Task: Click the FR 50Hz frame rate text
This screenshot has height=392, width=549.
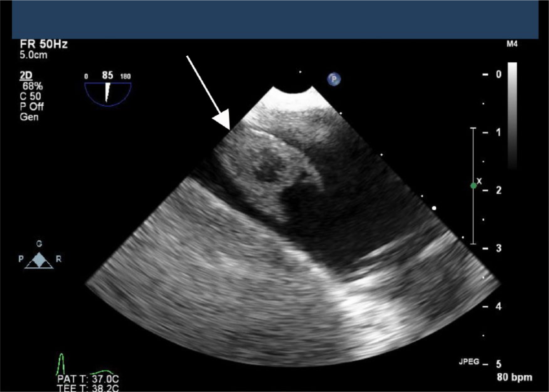Action: coord(44,44)
